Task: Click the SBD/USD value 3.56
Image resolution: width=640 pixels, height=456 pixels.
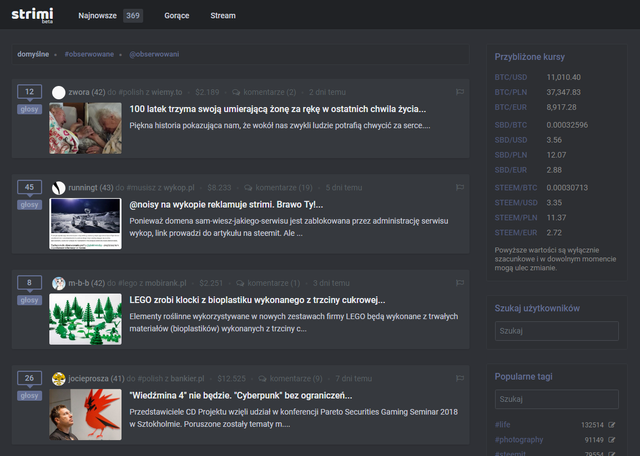Action: point(554,140)
